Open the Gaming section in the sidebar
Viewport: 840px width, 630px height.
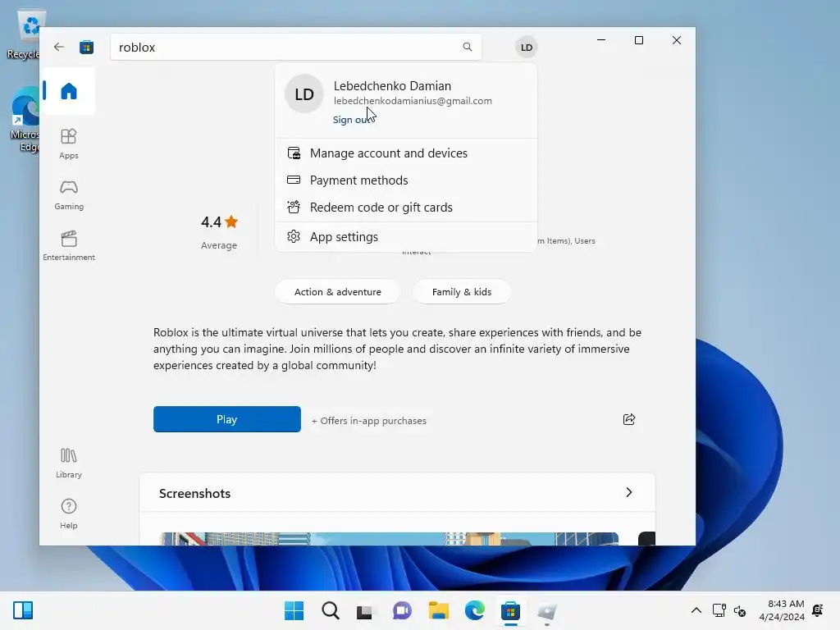pyautogui.click(x=69, y=194)
